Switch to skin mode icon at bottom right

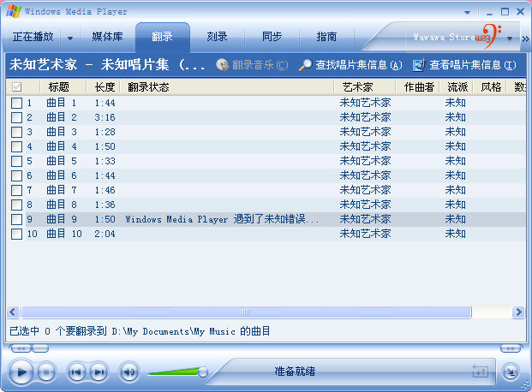(x=511, y=372)
